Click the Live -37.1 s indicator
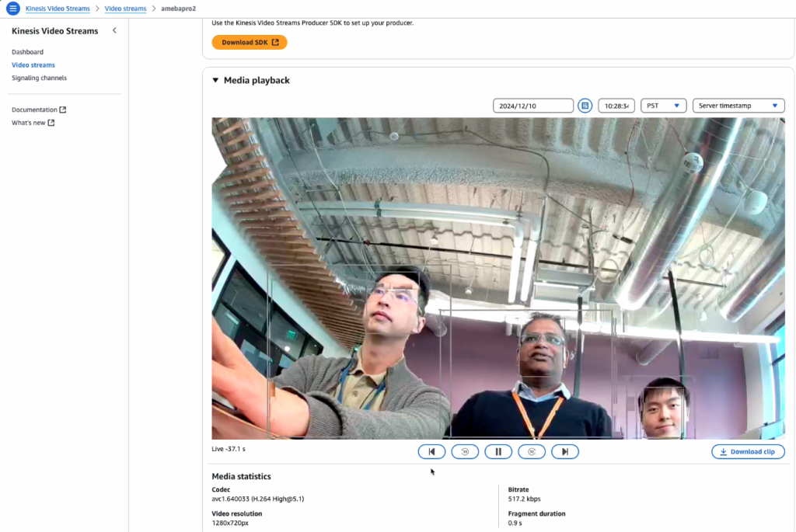The height and width of the screenshot is (532, 796). coord(229,449)
